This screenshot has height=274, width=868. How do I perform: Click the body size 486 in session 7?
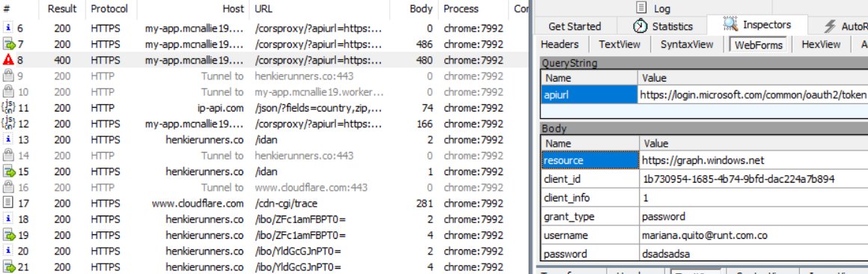coord(424,44)
